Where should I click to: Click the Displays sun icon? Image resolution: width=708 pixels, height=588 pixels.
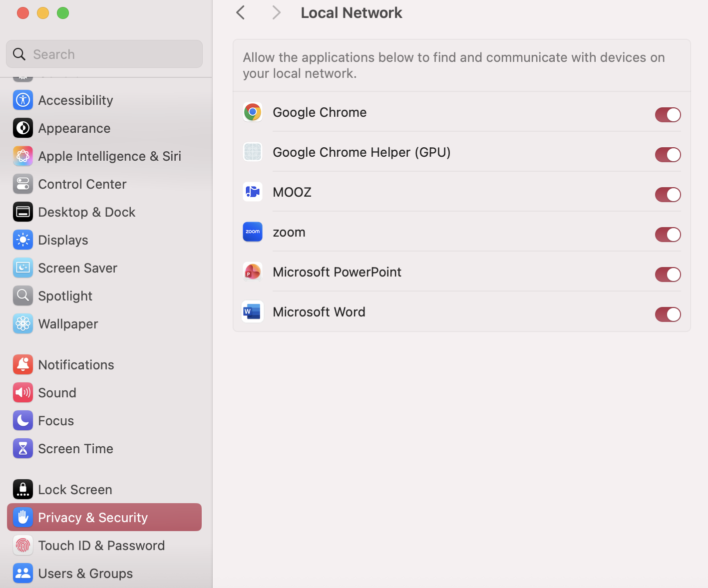23,240
